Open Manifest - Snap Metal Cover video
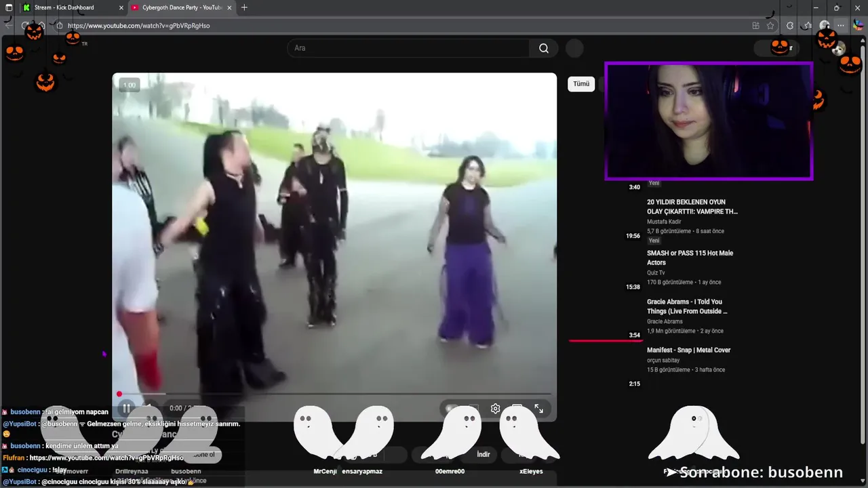Screen dimensions: 868x488 (688, 350)
